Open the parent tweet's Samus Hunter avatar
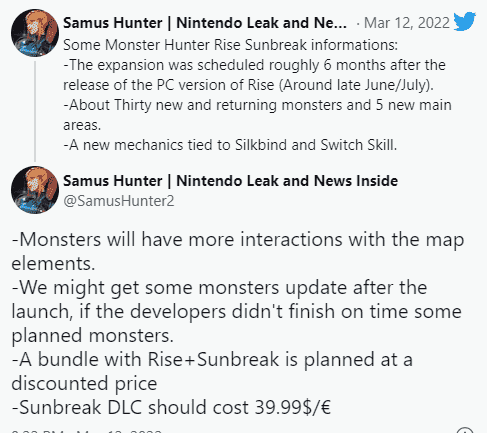The height and width of the screenshot is (433, 487). click(35, 33)
